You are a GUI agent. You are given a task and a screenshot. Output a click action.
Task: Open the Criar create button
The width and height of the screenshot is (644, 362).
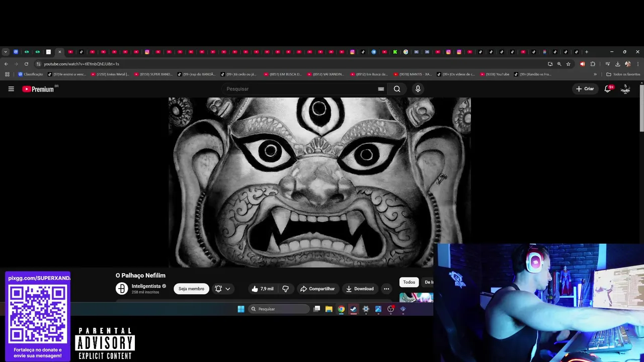(x=585, y=89)
